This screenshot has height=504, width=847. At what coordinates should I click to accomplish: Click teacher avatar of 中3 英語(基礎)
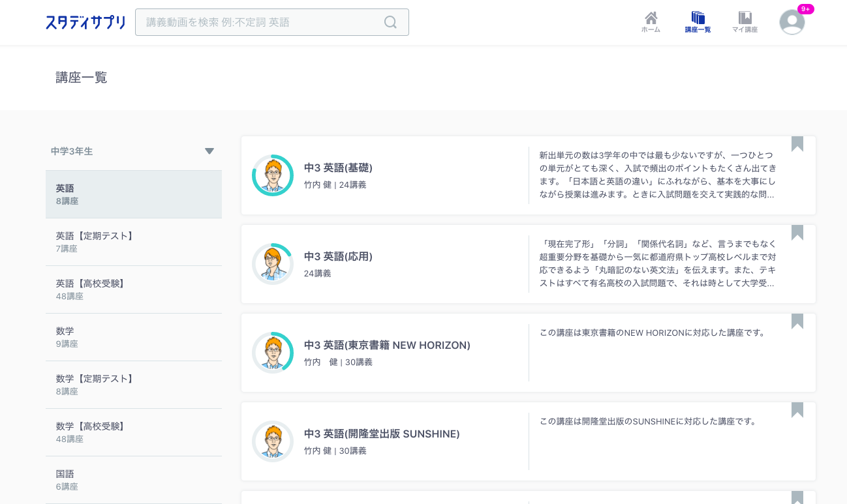pos(273,175)
